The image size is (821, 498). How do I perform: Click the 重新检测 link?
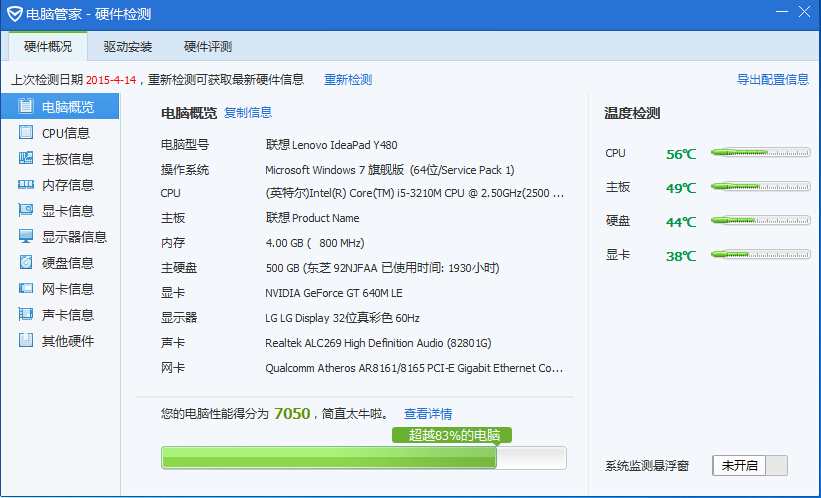(348, 80)
